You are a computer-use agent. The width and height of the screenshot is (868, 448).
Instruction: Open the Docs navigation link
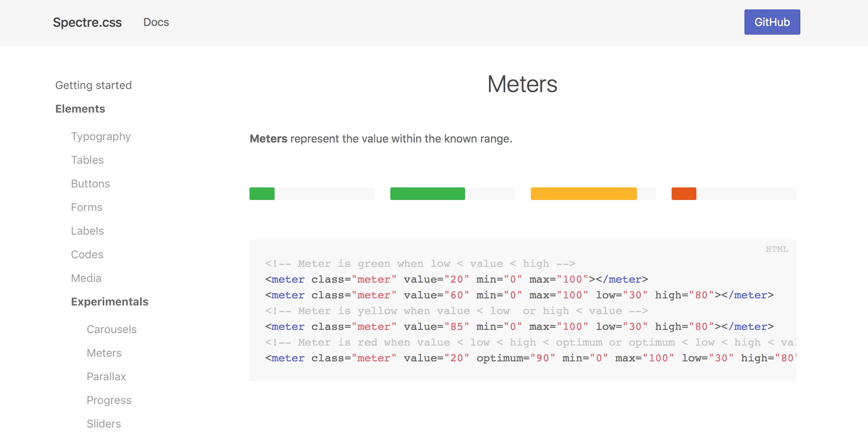pyautogui.click(x=156, y=22)
